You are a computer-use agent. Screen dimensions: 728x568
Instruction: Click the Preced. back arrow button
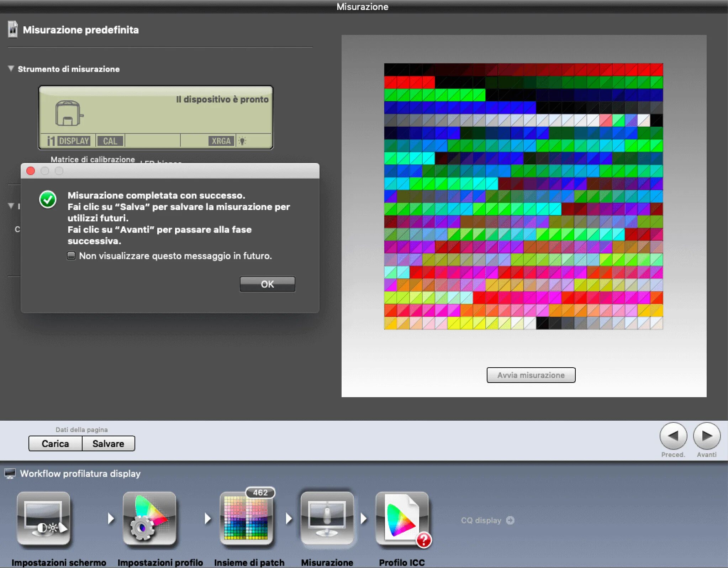pos(673,436)
